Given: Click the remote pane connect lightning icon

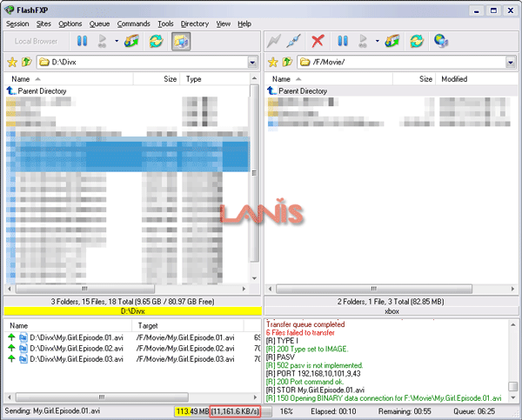Looking at the screenshot, I should tap(274, 41).
